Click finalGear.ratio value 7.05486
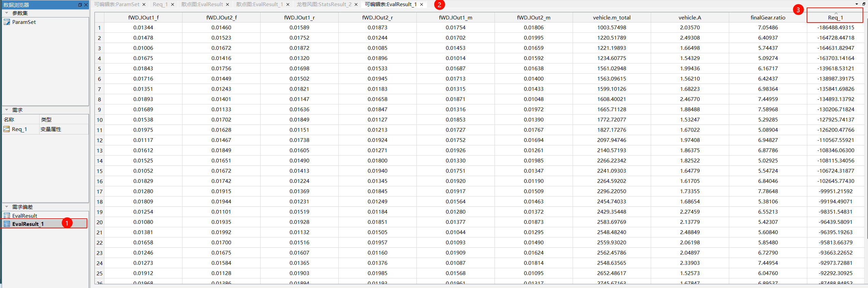The width and height of the screenshot is (868, 288). point(768,27)
